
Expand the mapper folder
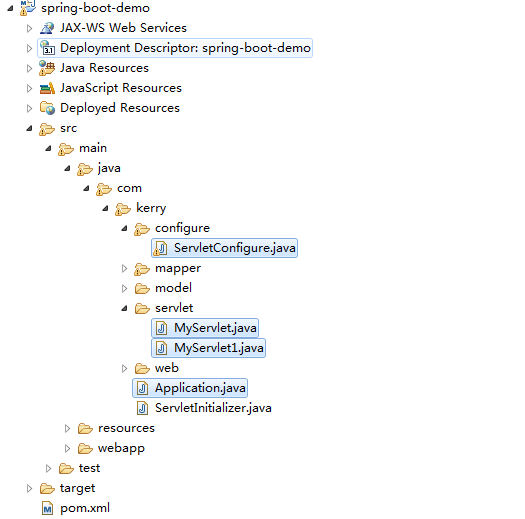(124, 269)
